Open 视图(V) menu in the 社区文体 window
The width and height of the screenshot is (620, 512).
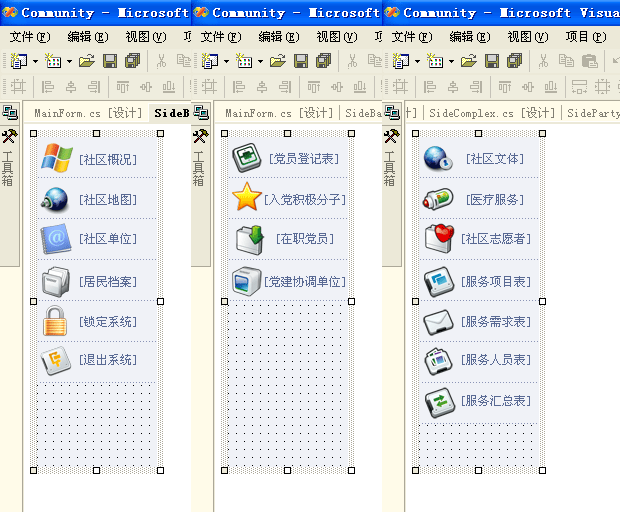[528, 37]
